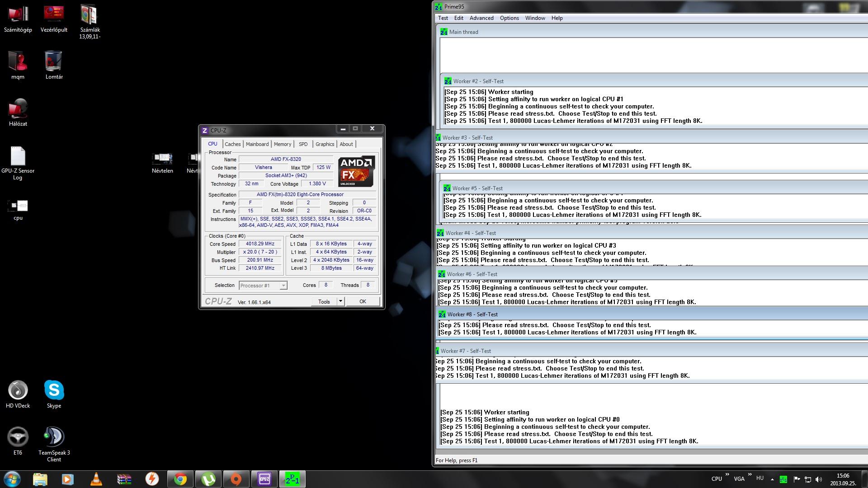Open the Advanced menu in Prime95

click(481, 18)
